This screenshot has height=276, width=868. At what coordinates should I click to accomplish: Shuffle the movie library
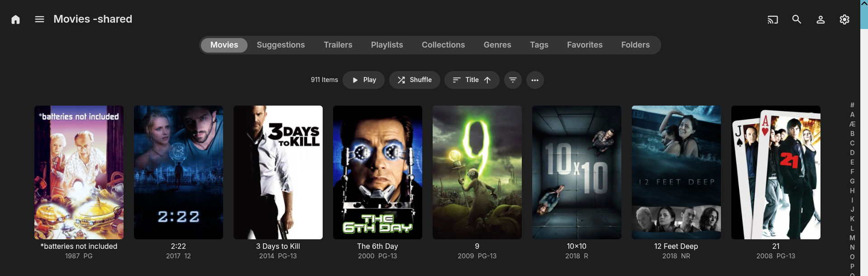coord(415,80)
